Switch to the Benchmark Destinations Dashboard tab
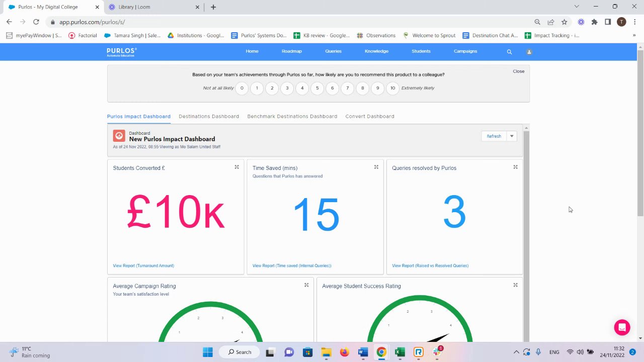This screenshot has height=362, width=644. tap(292, 116)
